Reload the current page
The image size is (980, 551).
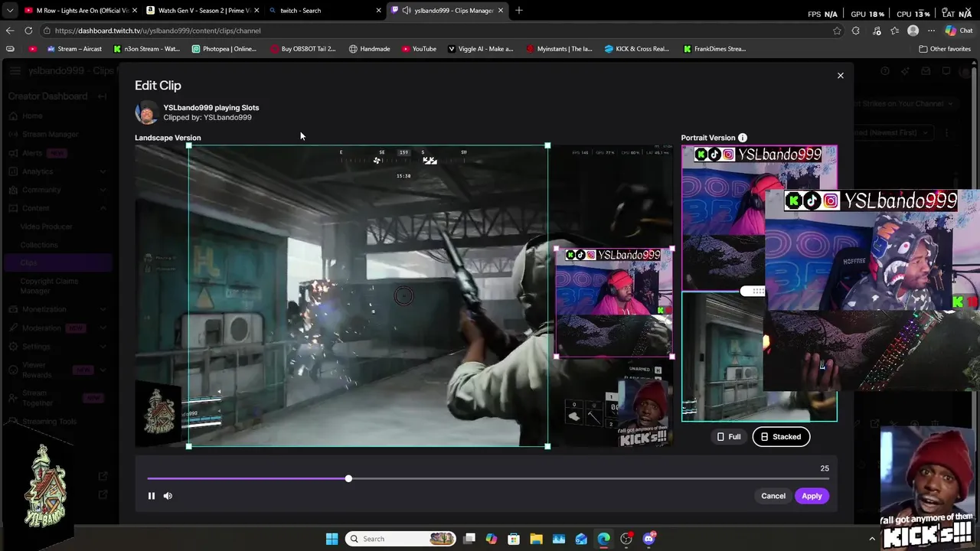pos(28,31)
